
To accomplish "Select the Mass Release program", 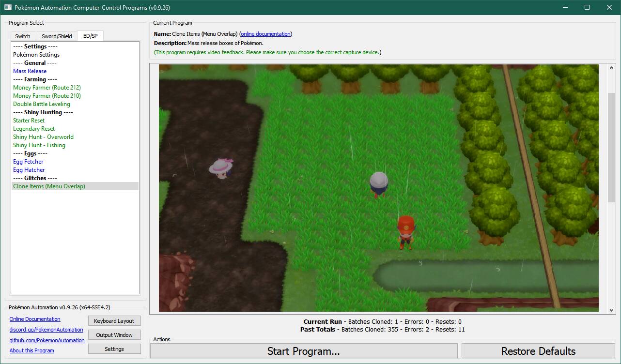I will [30, 71].
